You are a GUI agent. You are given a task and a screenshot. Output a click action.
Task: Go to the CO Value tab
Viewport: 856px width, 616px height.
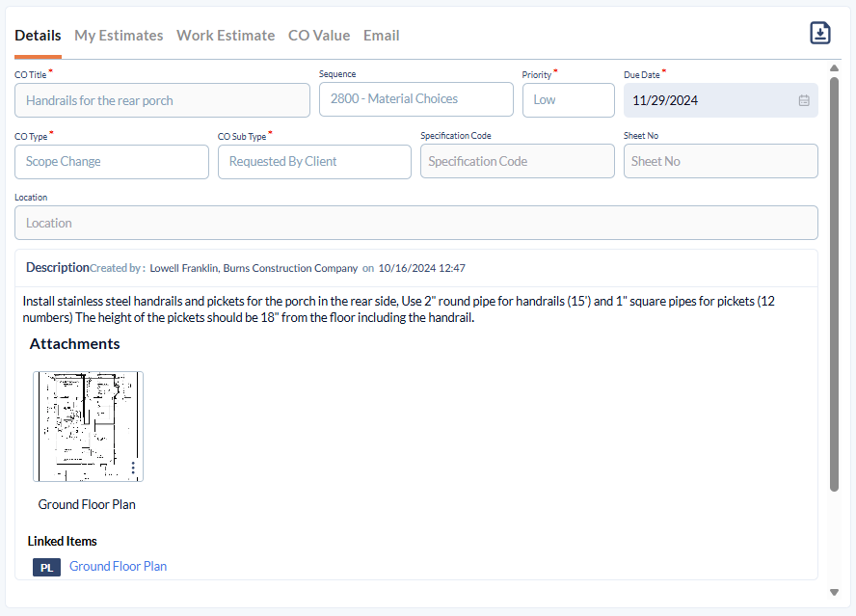[x=319, y=36]
